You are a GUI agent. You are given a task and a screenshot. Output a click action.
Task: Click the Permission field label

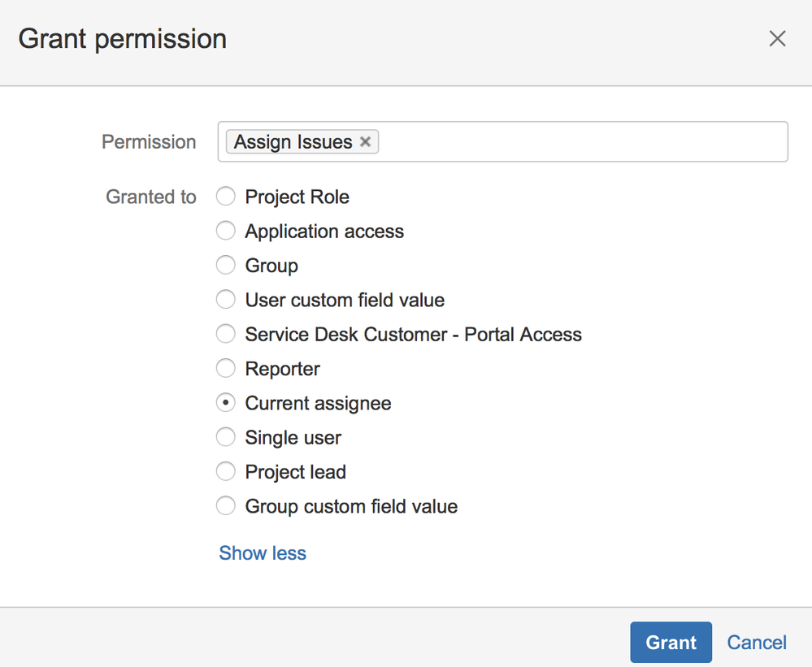click(x=149, y=142)
